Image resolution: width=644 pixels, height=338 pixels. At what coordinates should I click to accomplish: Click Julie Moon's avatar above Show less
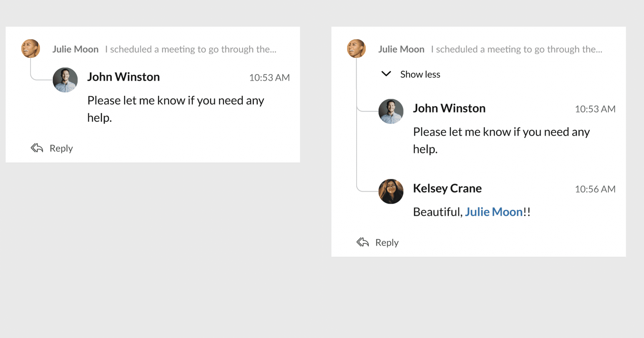click(x=356, y=49)
